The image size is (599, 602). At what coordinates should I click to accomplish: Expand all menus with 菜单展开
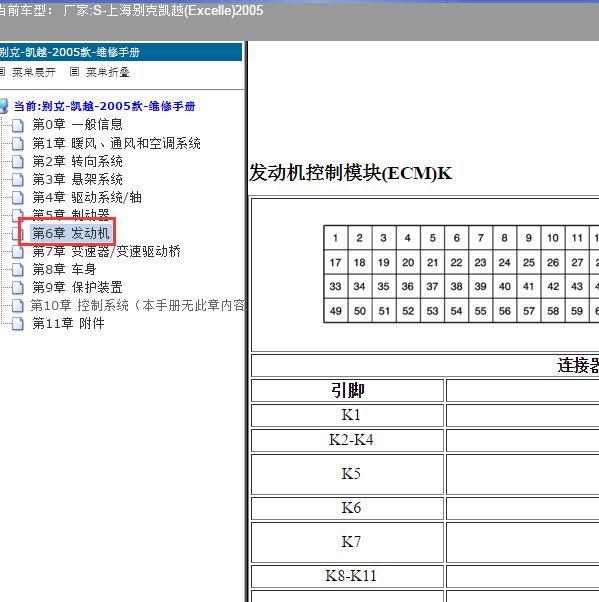[x=34, y=72]
